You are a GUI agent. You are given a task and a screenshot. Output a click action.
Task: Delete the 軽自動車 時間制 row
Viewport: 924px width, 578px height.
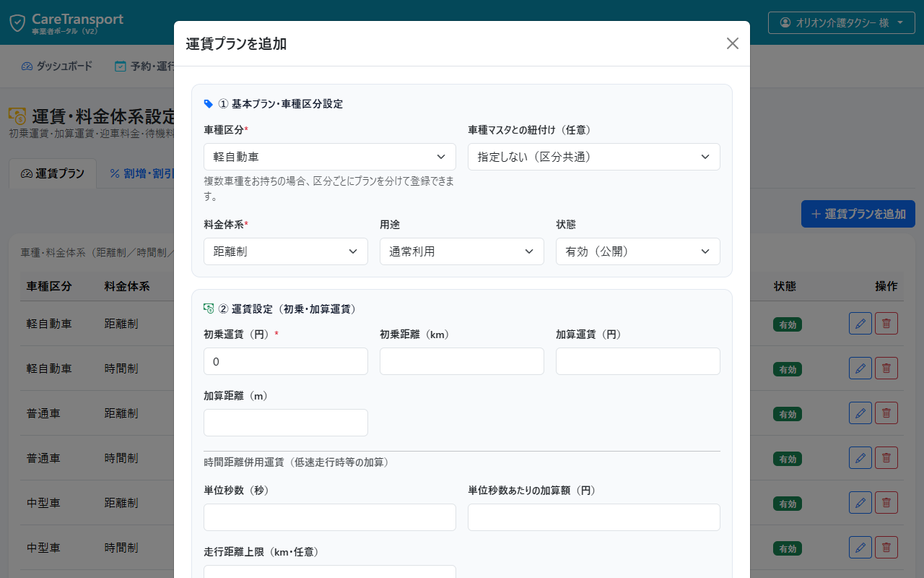tap(886, 368)
